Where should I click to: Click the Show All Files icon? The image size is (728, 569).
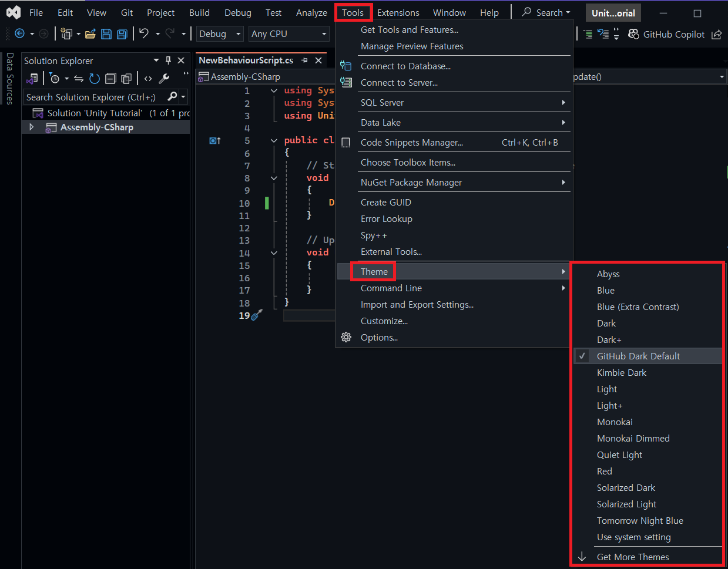click(x=126, y=78)
